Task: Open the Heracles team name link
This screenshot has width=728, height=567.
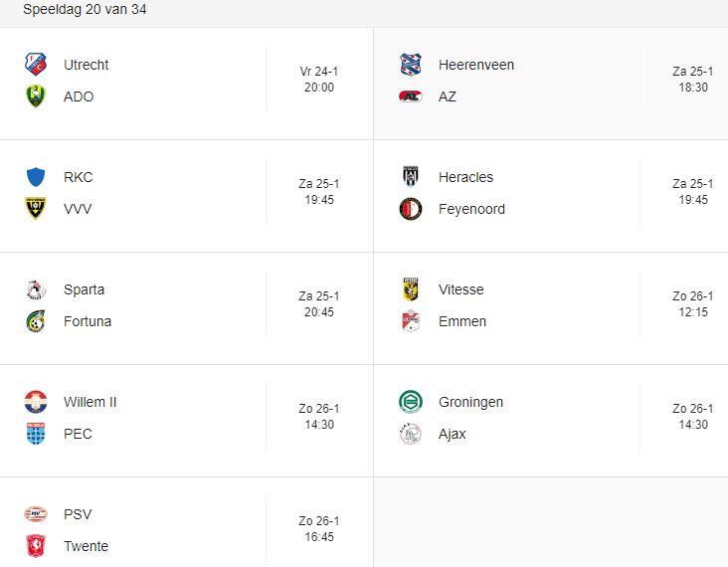Action: point(465,177)
